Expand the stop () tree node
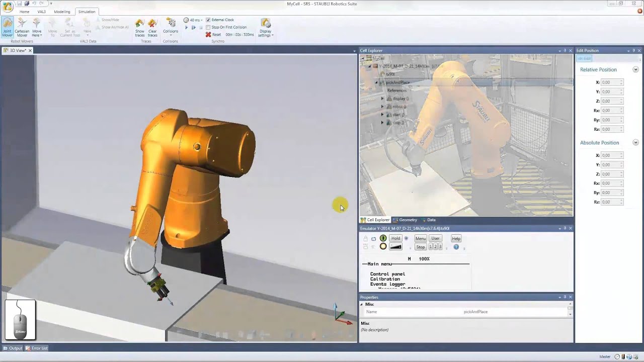644x362 pixels. 382,123
